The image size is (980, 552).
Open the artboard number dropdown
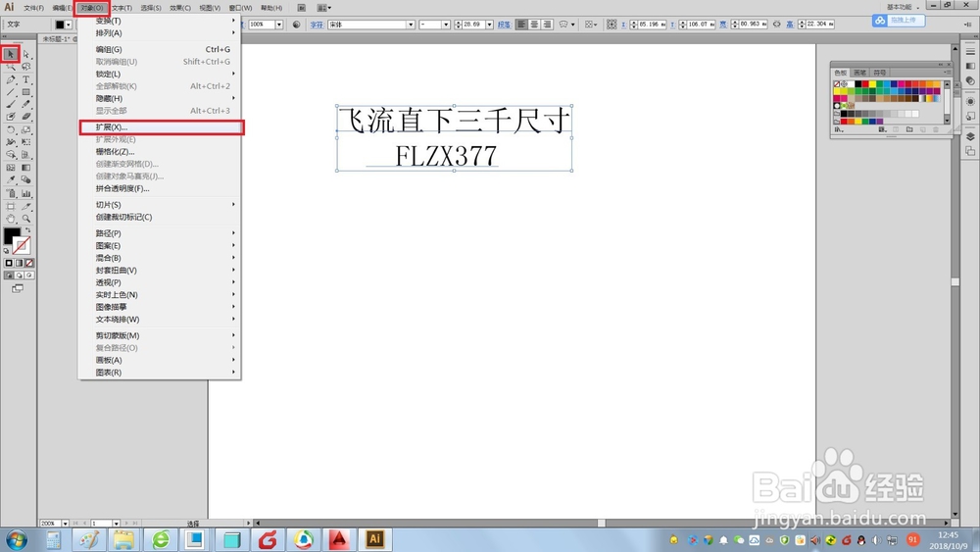click(116, 524)
